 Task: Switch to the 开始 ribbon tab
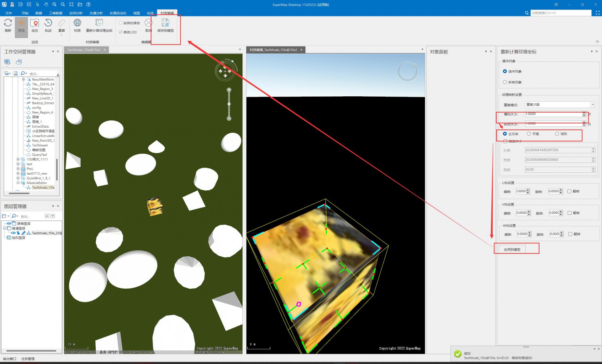[25, 13]
